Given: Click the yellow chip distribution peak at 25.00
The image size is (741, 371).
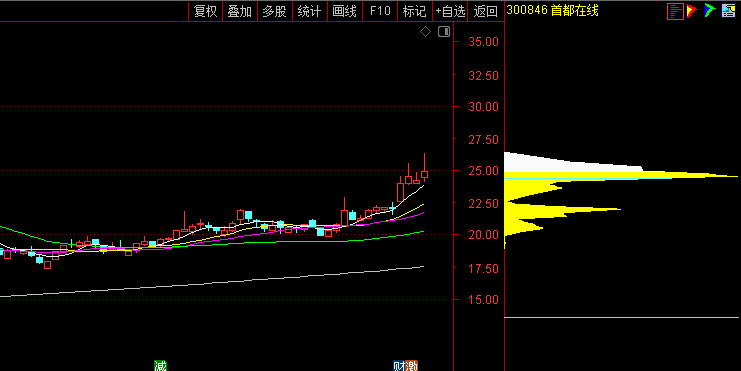Looking at the screenshot, I should pos(621,175).
